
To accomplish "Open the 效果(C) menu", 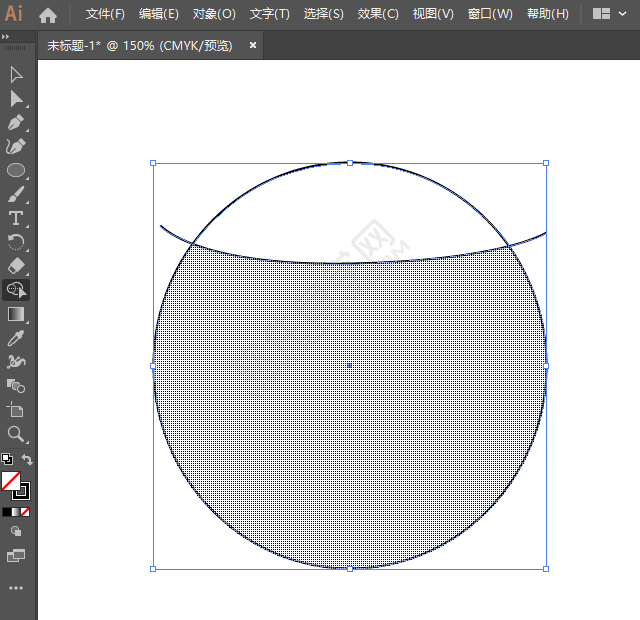I will tap(378, 14).
